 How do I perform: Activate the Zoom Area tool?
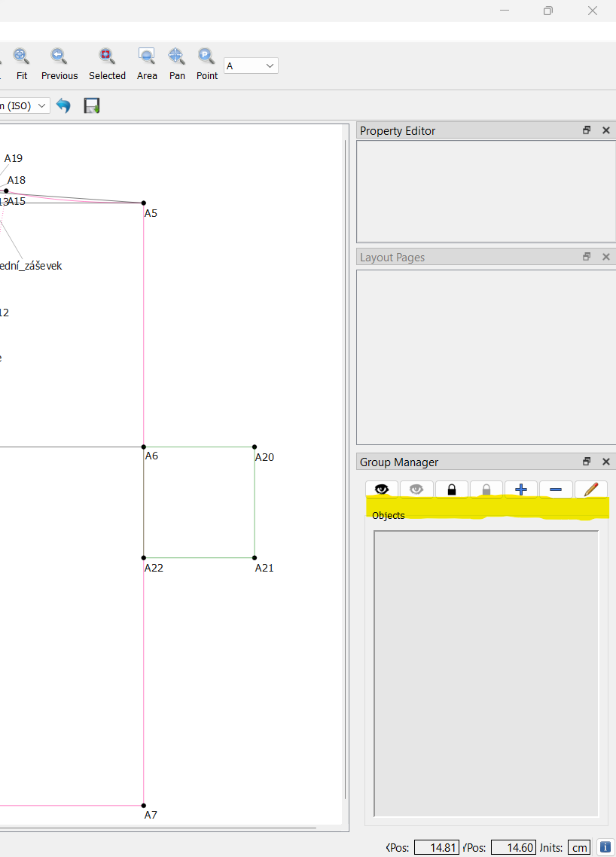point(147,63)
